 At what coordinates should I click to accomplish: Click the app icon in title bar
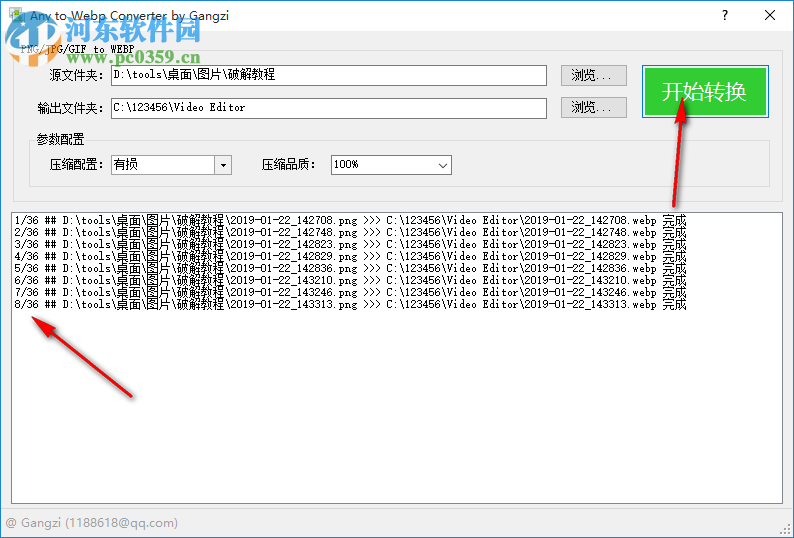point(16,14)
